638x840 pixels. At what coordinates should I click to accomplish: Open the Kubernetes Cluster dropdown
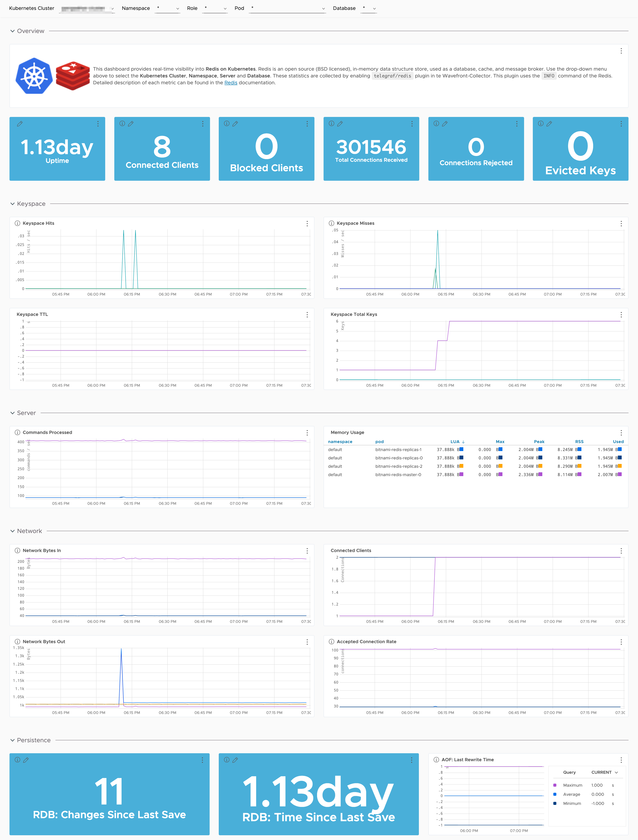click(x=87, y=8)
